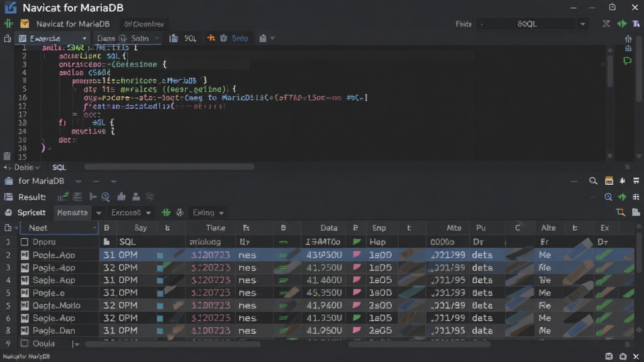Screen dimensions: 644x362
Task: Click the Smbo button in toolbar
Action: (x=240, y=38)
